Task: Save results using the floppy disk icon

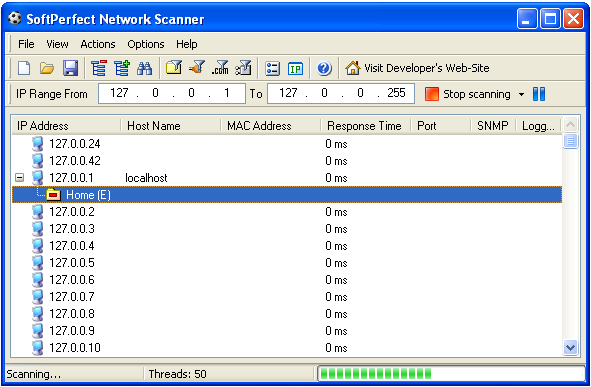Action: [70, 68]
